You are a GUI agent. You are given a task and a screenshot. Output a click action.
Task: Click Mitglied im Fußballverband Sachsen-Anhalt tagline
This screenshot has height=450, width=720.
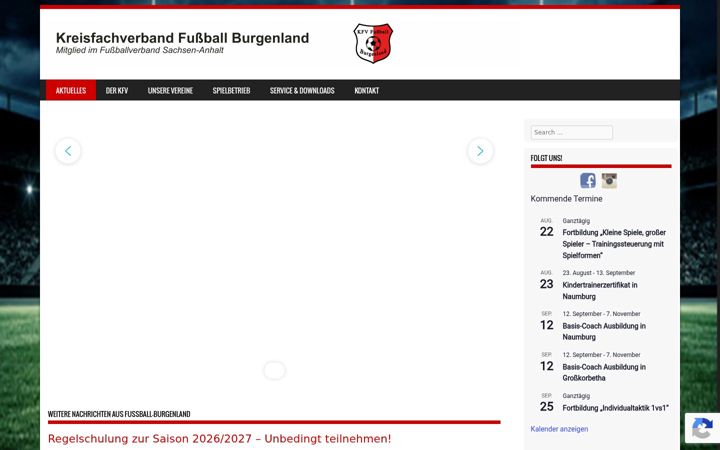point(140,50)
